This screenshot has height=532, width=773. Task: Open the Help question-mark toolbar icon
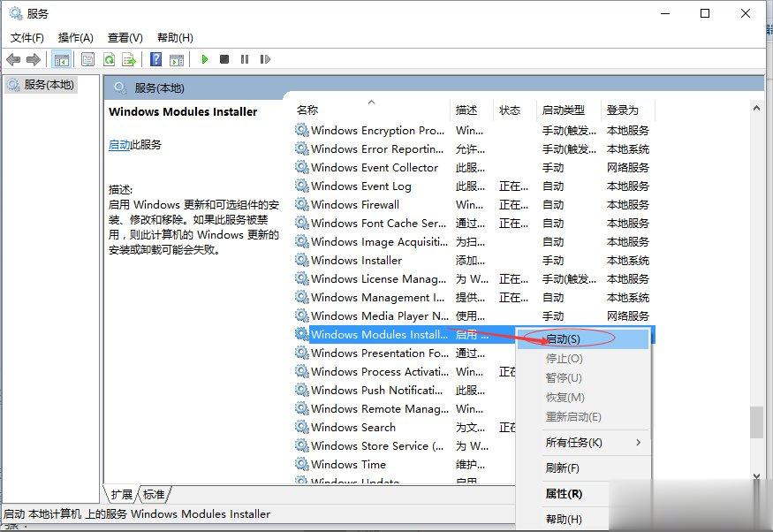click(155, 60)
